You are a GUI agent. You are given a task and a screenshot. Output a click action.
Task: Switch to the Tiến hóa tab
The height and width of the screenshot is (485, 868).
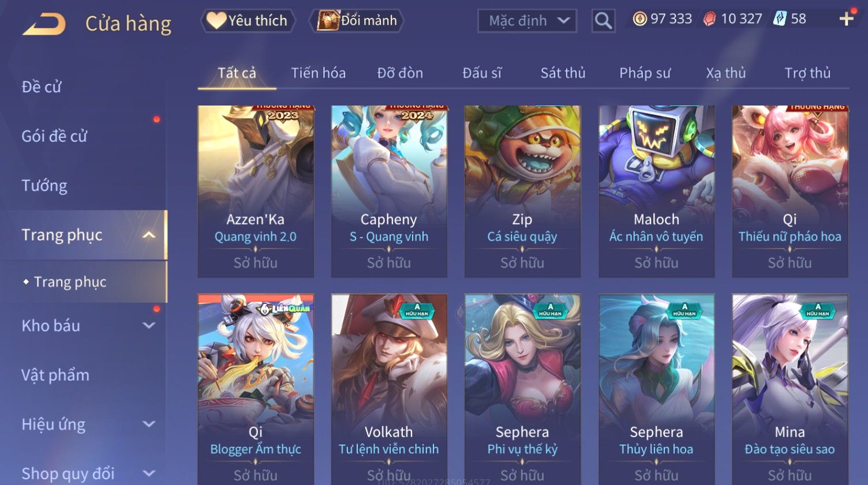pyautogui.click(x=318, y=73)
